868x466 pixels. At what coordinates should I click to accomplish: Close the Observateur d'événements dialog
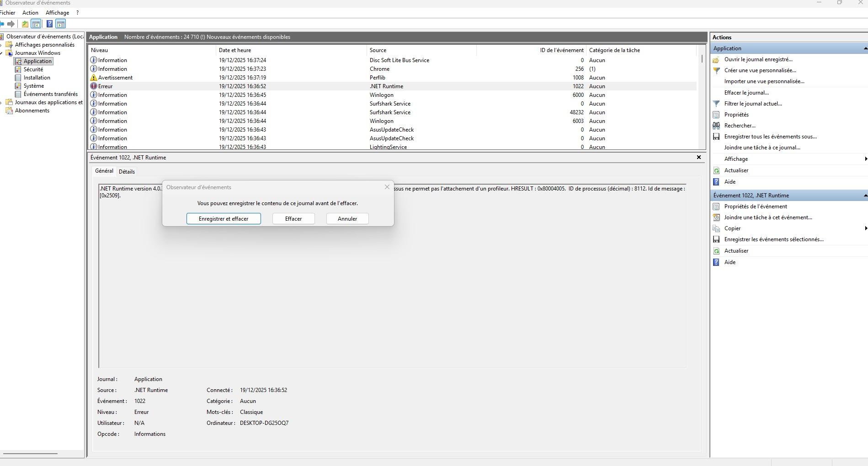(387, 187)
